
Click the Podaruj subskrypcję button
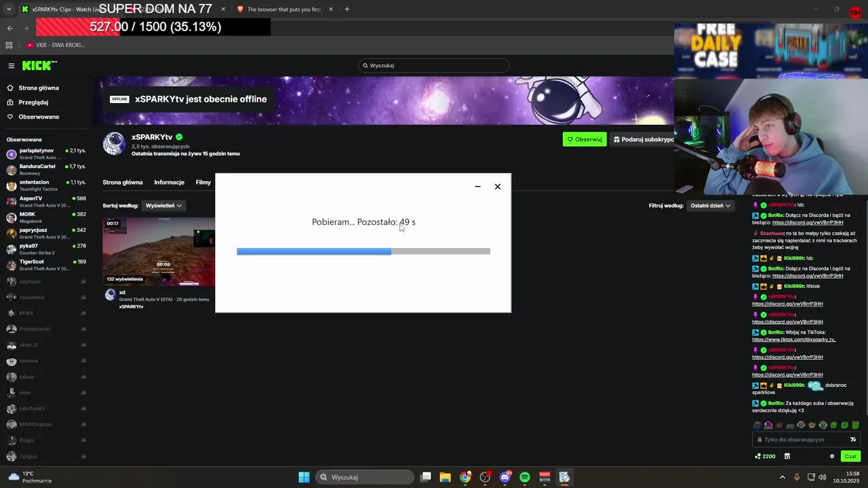[643, 140]
